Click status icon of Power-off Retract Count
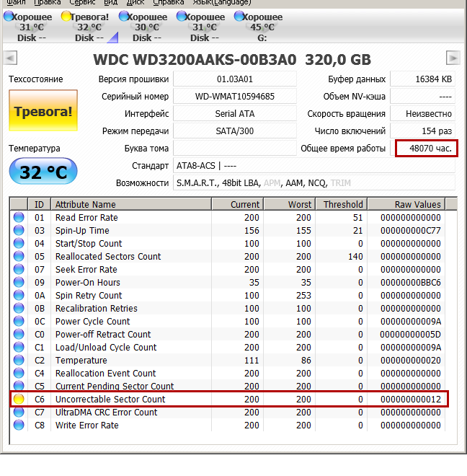This screenshot has width=467, height=476. 19,334
